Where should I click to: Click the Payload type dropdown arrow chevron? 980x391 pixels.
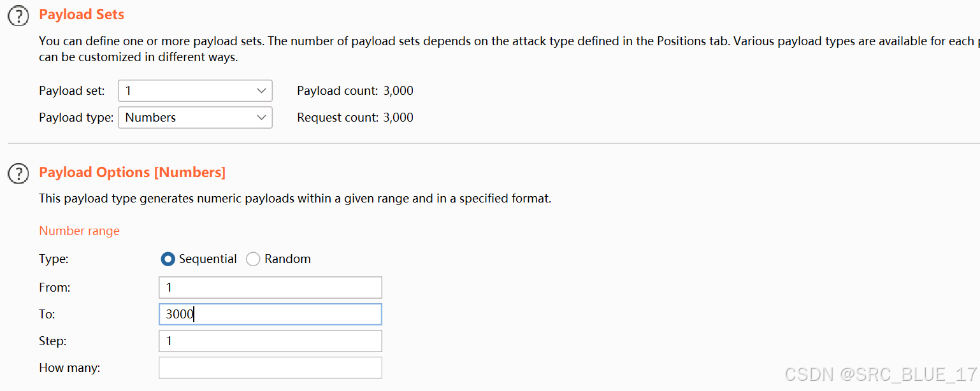click(x=261, y=117)
